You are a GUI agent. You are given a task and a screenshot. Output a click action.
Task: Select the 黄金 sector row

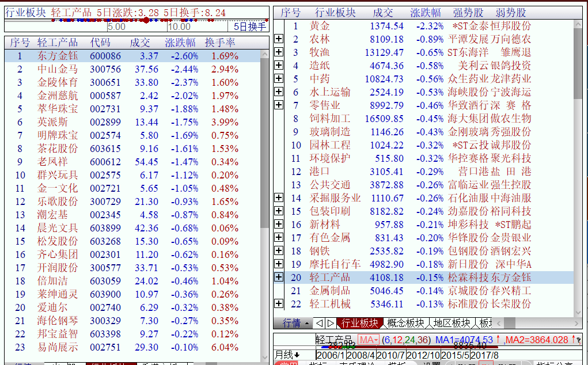[x=429, y=26]
